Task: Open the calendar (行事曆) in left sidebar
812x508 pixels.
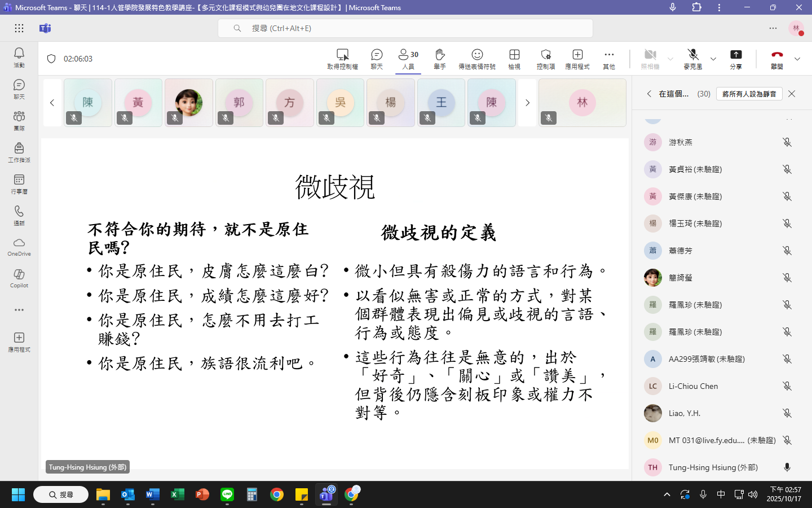Action: [x=19, y=183]
